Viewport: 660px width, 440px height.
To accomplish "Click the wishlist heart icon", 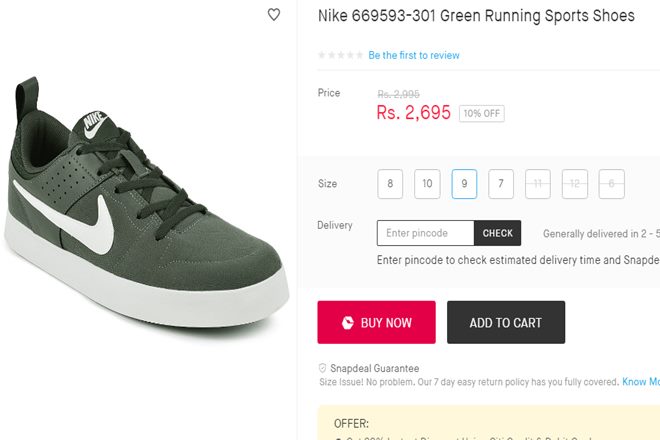I will 274,15.
